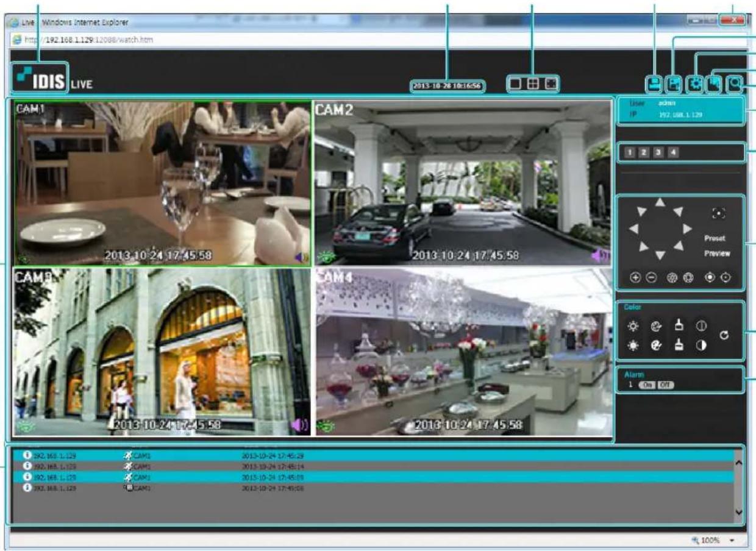The height and width of the screenshot is (551, 756).
Task: Enter full-screen display mode
Action: (551, 84)
